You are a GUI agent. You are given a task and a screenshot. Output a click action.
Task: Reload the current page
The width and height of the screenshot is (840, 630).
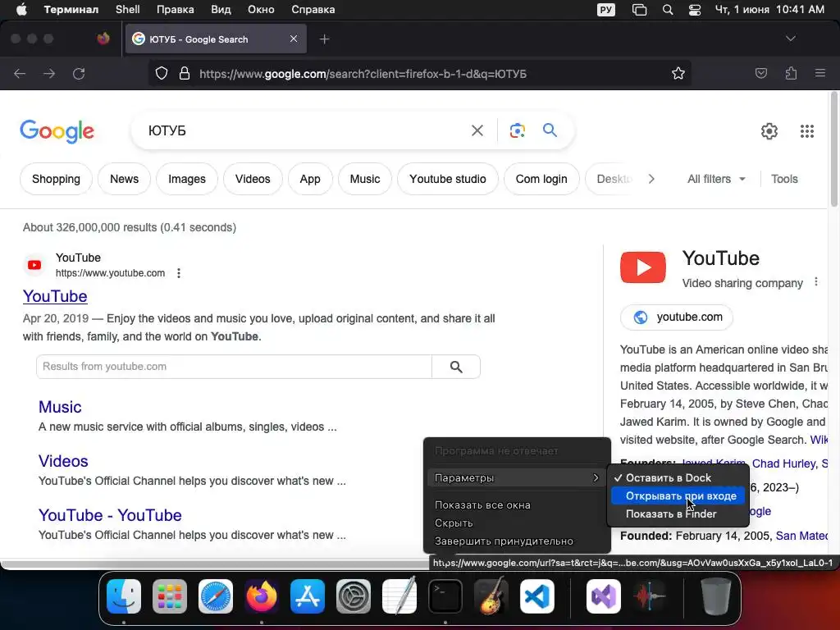pyautogui.click(x=79, y=73)
